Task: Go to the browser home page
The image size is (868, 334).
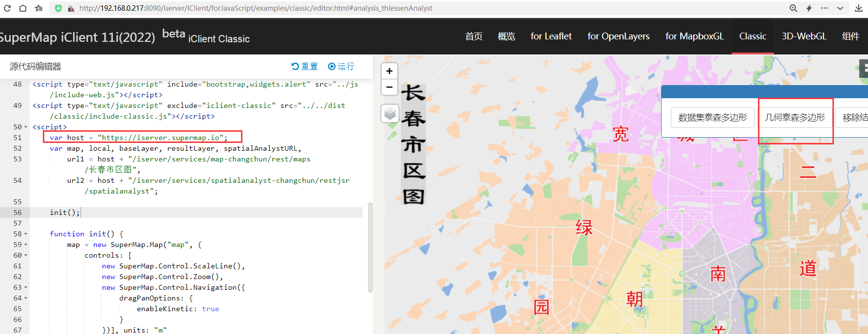Action: (23, 8)
